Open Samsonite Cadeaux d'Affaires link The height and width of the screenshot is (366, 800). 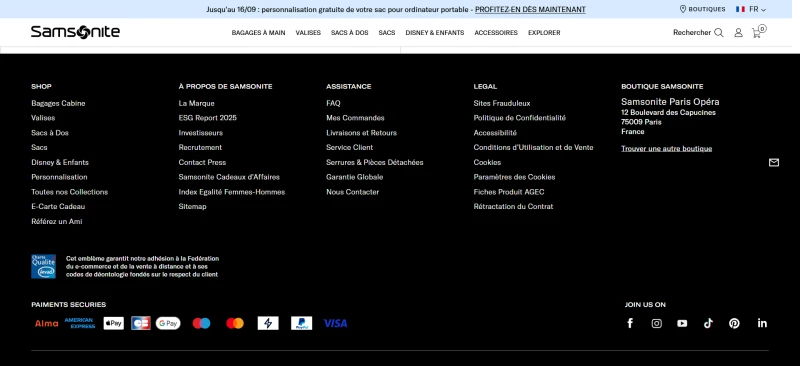[229, 177]
